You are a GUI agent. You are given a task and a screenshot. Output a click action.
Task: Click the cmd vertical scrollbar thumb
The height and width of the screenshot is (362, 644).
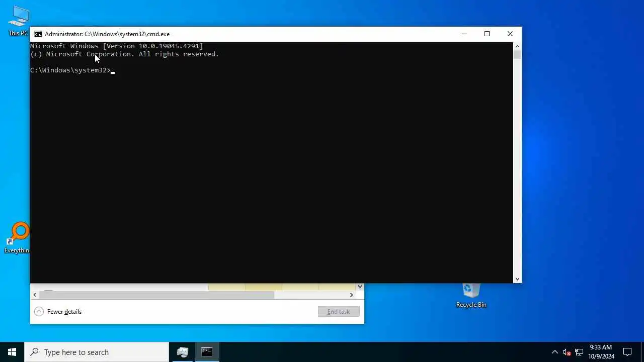coord(517,55)
